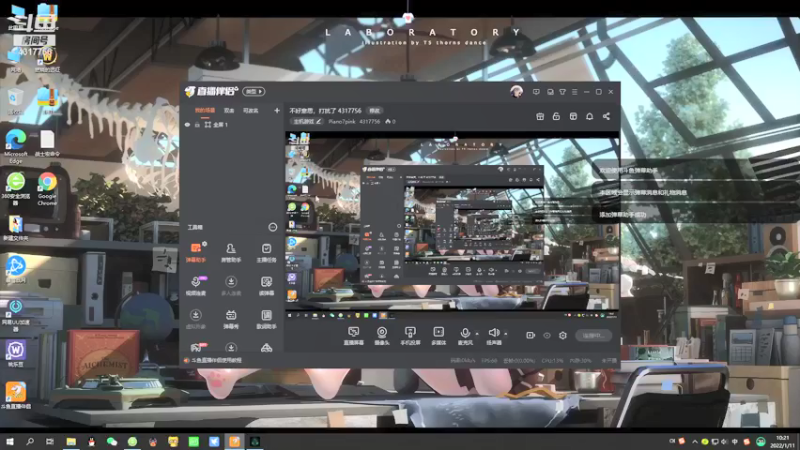Click the share icon in room header

click(x=606, y=116)
